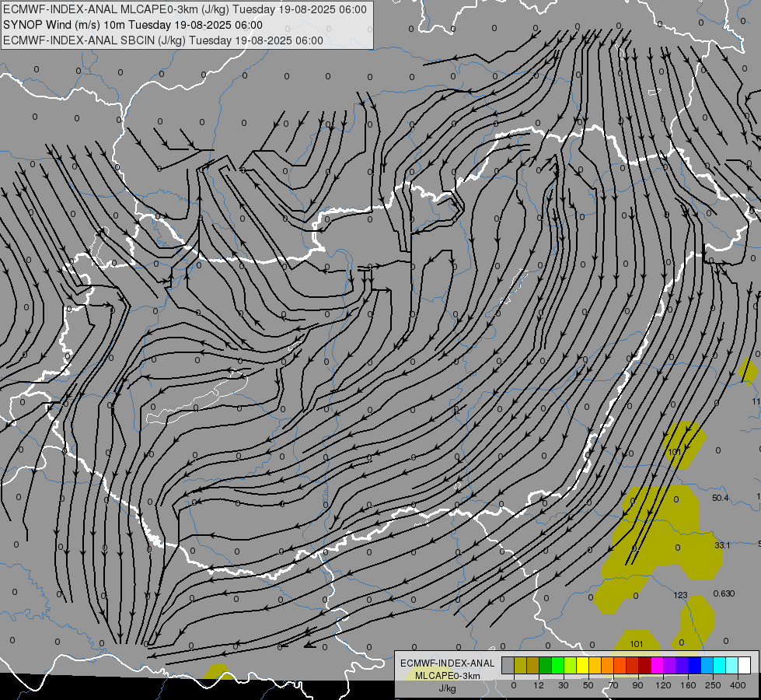Click the SYNOP Wind 10m title line
This screenshot has width=761, height=700.
click(132, 25)
